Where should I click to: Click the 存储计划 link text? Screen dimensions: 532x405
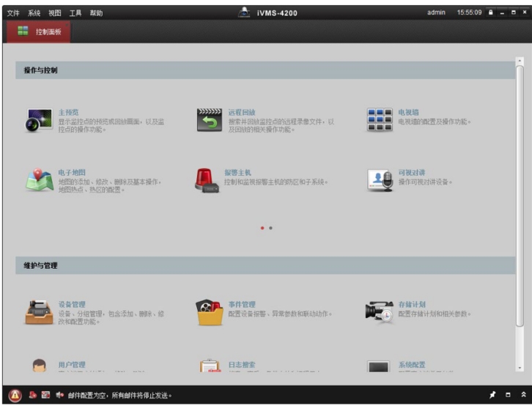(412, 304)
